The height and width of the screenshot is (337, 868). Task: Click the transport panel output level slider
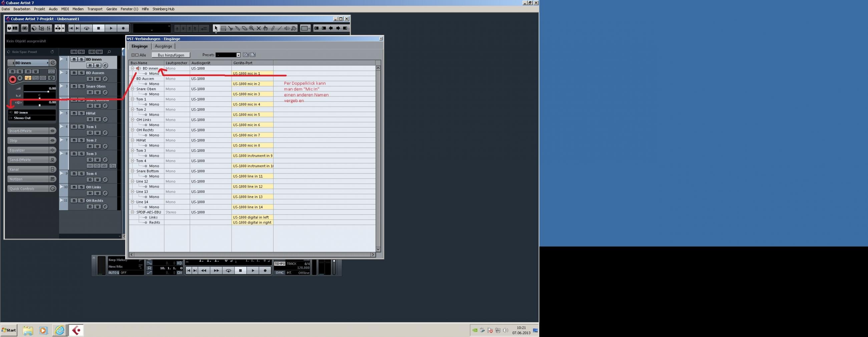click(334, 267)
